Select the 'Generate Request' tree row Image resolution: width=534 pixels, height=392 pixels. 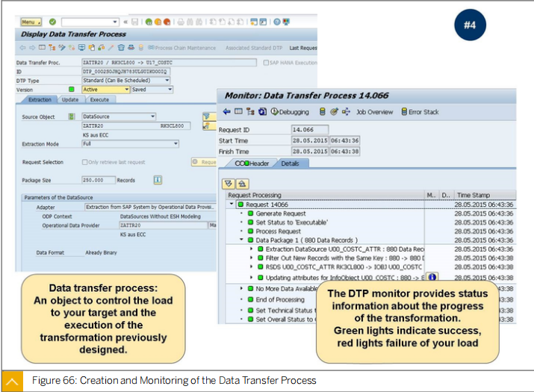281,214
